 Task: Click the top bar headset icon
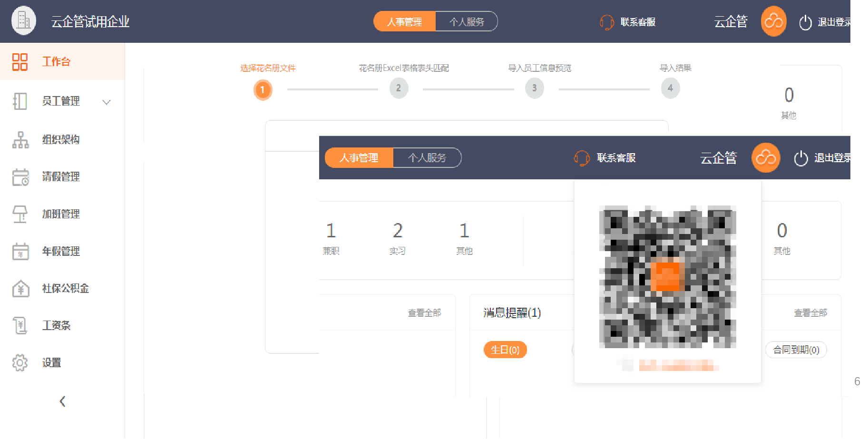point(607,22)
